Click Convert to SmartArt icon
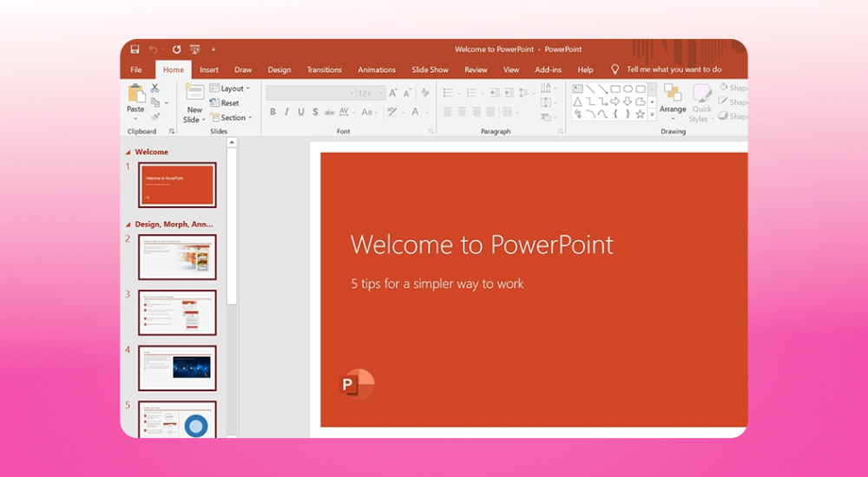This screenshot has height=477, width=868. pos(546,117)
